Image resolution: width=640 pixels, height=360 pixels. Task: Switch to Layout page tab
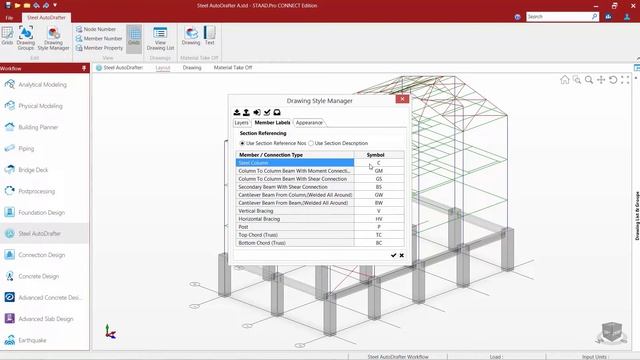click(163, 68)
